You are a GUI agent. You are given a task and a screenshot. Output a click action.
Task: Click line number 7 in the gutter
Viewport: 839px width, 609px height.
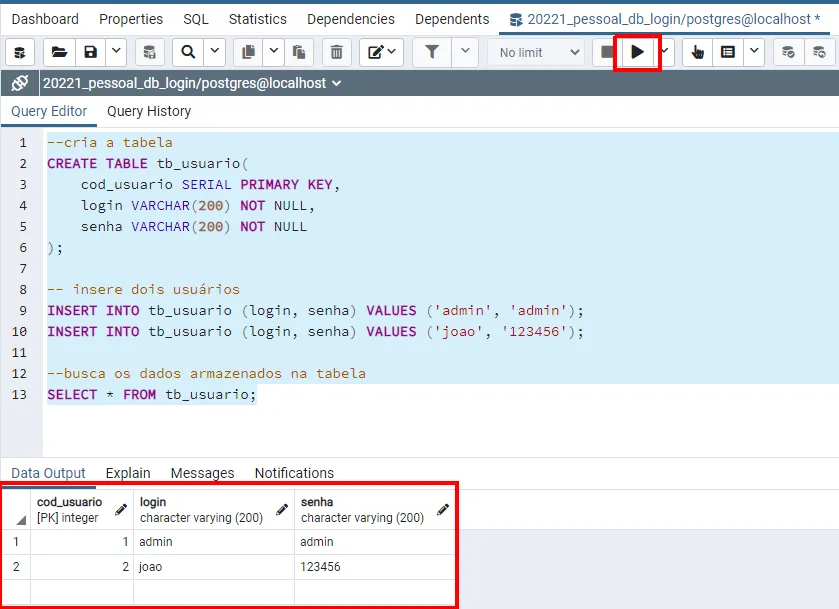[x=22, y=269]
